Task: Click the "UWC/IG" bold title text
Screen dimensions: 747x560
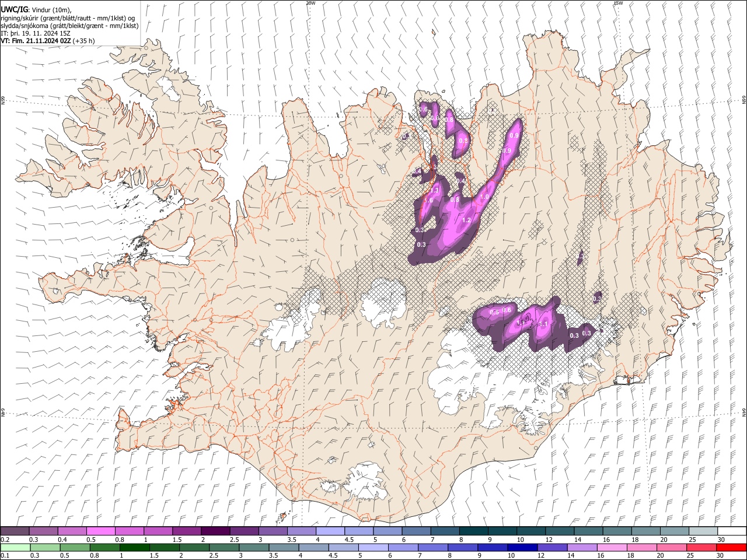Action: [x=13, y=10]
